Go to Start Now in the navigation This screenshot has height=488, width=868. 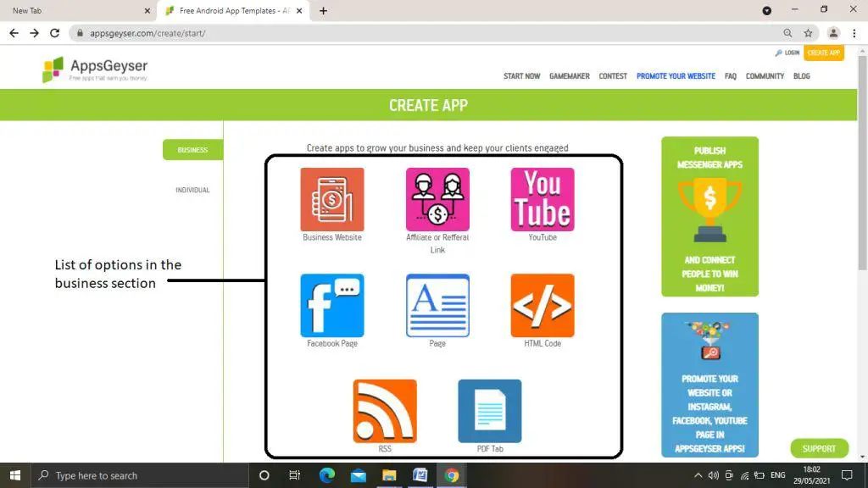521,76
